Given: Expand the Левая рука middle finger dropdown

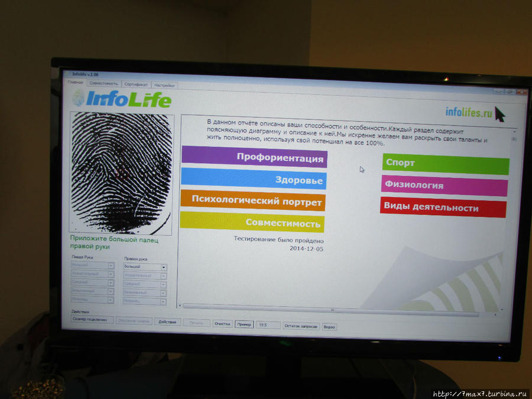Looking at the screenshot, I should (111, 283).
